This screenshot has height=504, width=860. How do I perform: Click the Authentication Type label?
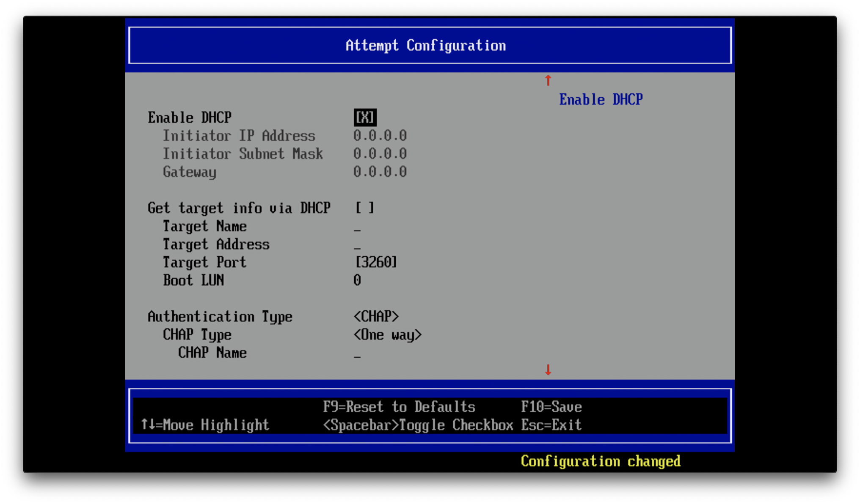tap(220, 317)
